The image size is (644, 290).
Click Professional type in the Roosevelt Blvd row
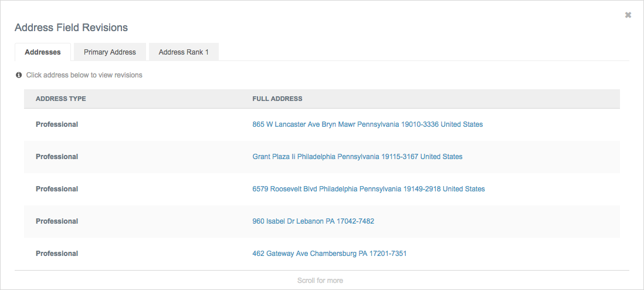click(57, 189)
